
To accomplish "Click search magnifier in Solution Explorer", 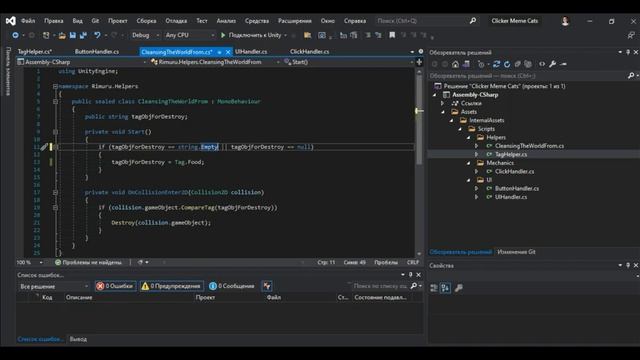I will 631,76.
